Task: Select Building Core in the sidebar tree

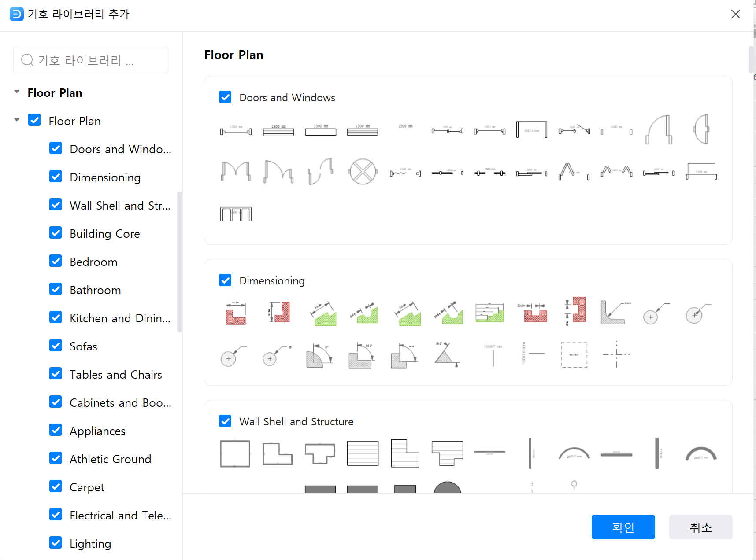Action: pos(105,234)
